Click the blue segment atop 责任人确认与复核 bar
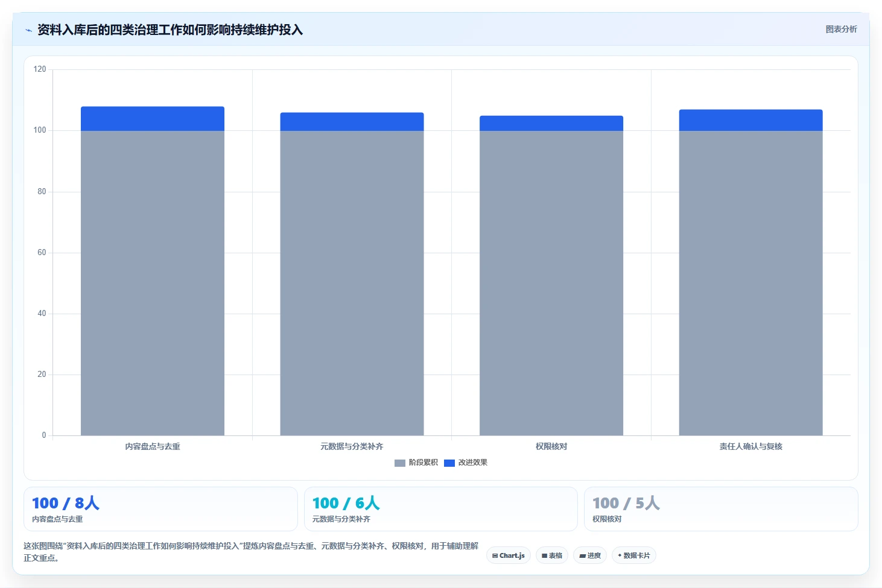The image size is (882, 588). click(751, 120)
